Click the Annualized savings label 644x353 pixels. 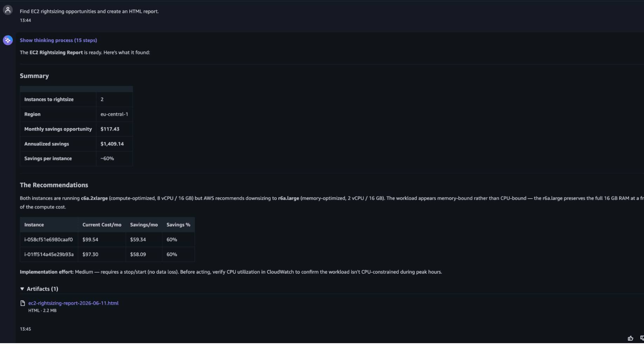tap(47, 144)
